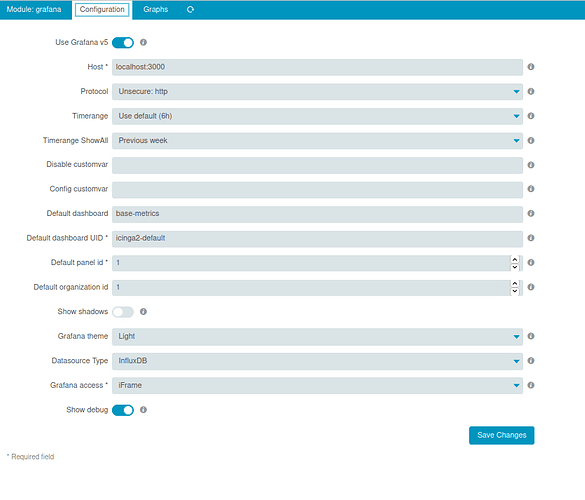Click the Save Changes button
Image resolution: width=585 pixels, height=500 pixels.
tap(501, 435)
